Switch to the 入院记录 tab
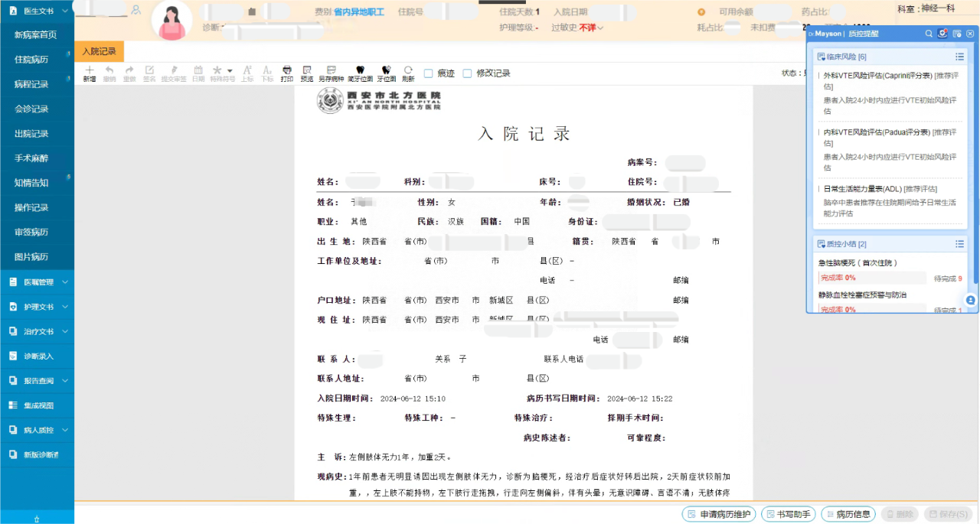This screenshot has width=980, height=524. (98, 51)
